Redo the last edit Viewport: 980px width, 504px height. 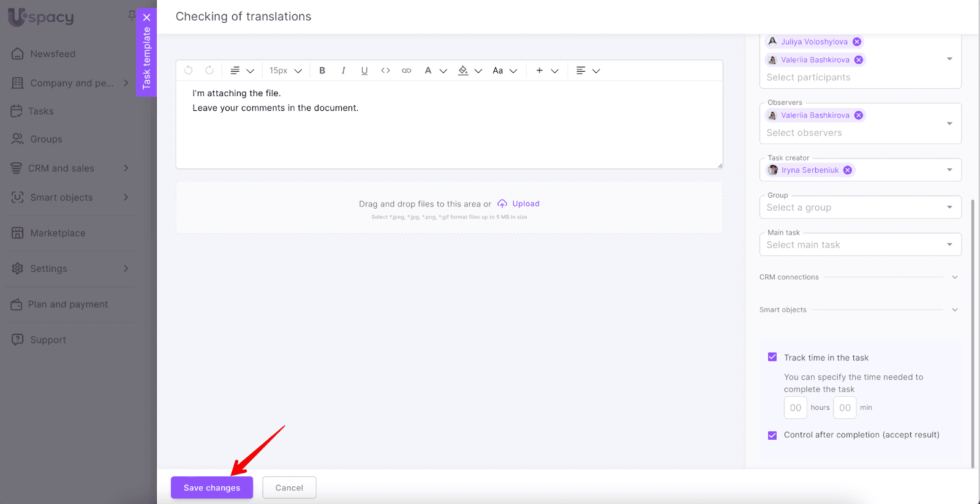click(x=209, y=70)
